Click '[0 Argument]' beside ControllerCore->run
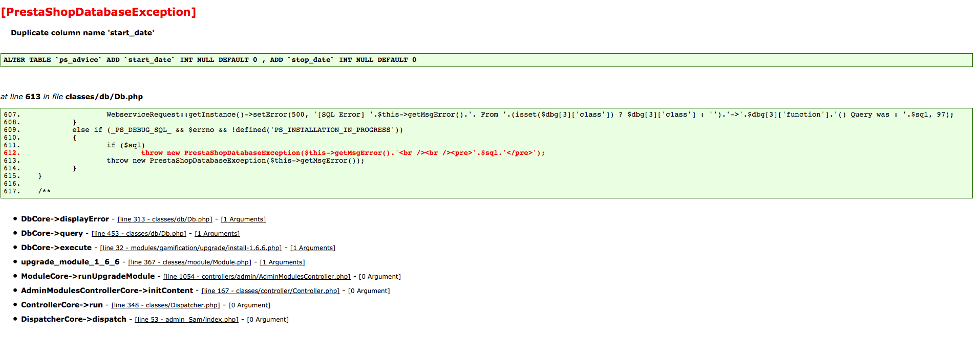This screenshot has width=980, height=358. tap(249, 305)
